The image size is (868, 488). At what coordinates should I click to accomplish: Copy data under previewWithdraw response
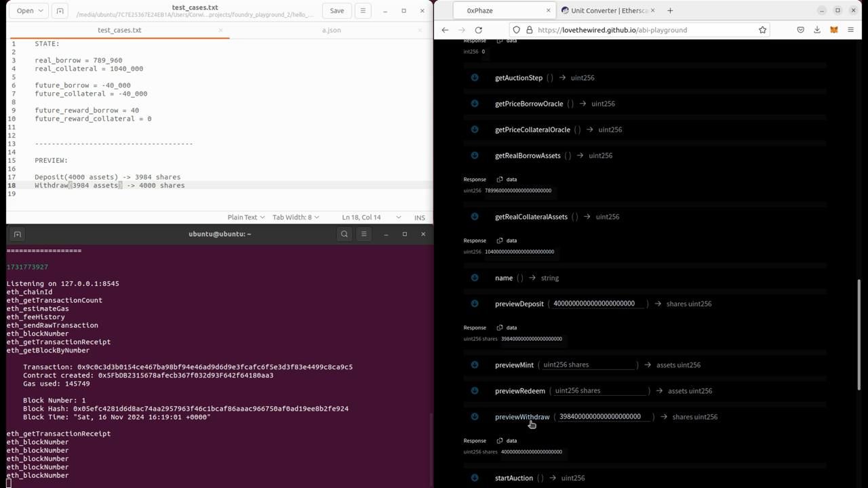(x=507, y=441)
